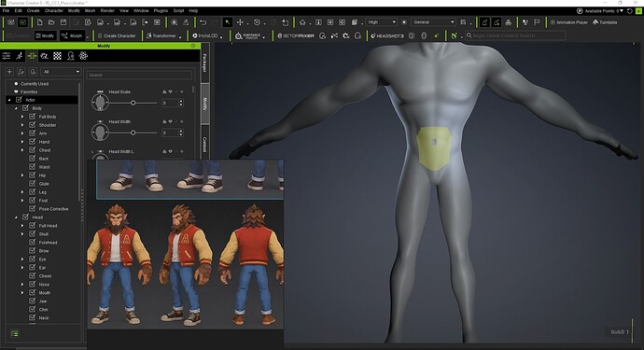
Task: Open the Transformer dropdown arrow
Action: [x=180, y=37]
